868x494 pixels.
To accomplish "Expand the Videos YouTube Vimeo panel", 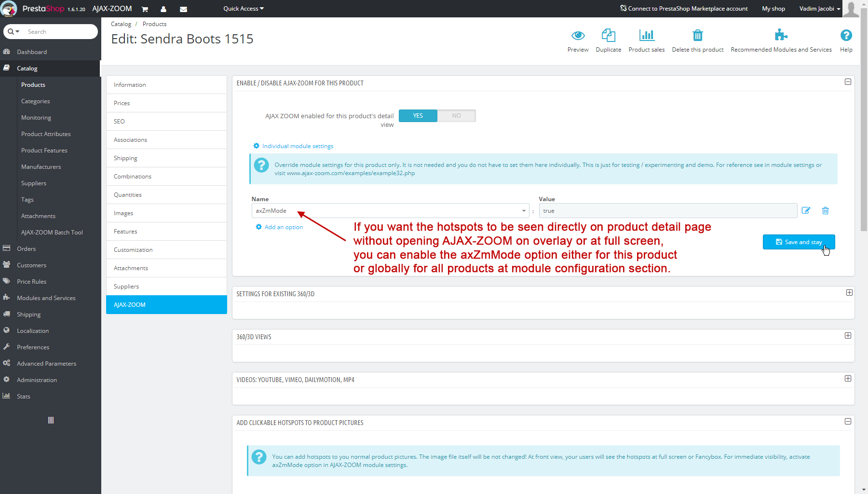I will tap(848, 379).
